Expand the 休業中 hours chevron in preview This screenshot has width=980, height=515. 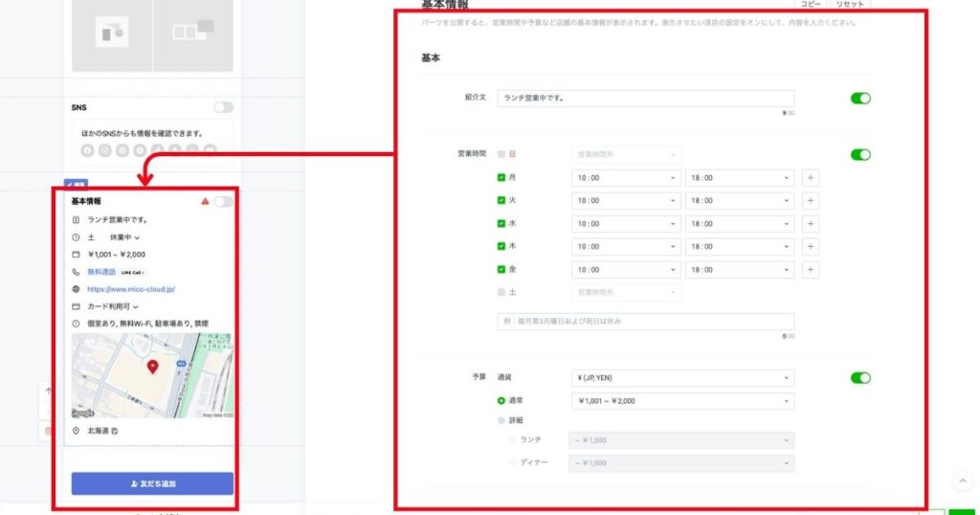point(137,238)
